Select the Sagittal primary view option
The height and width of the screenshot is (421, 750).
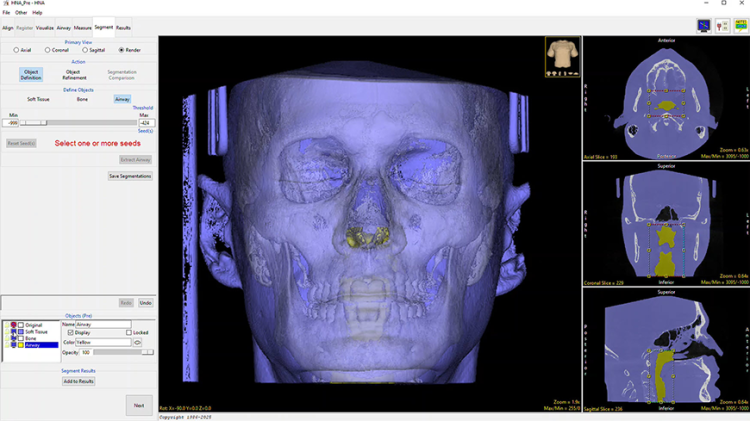(87, 49)
